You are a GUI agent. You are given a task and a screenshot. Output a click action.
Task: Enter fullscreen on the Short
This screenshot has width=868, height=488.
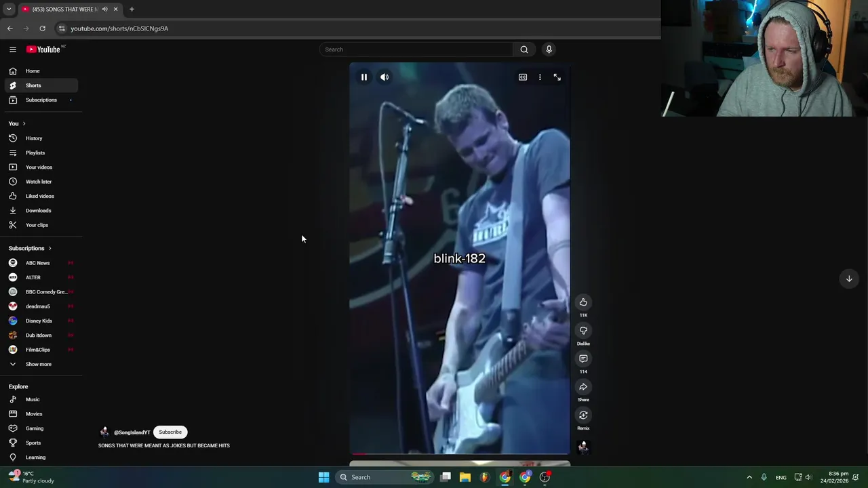click(557, 77)
